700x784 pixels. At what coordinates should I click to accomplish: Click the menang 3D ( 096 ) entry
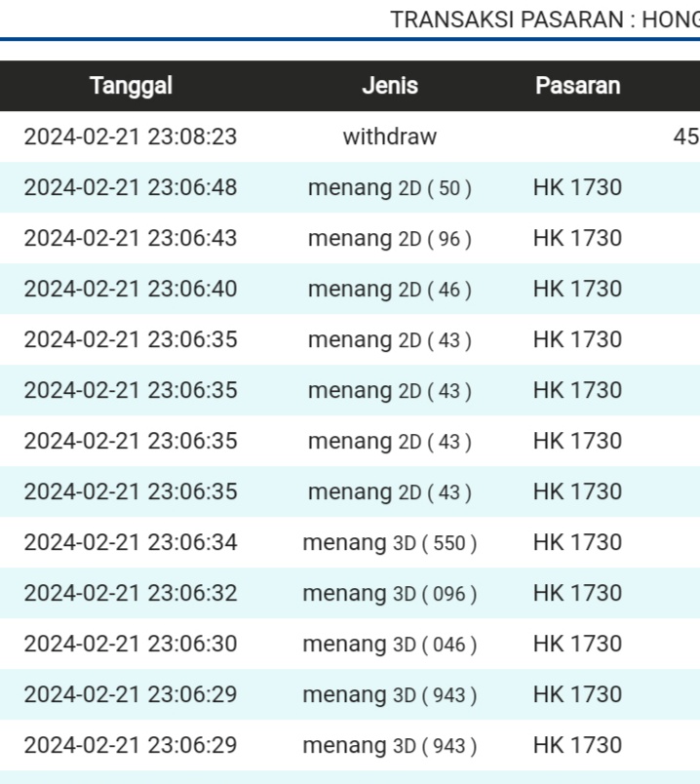pos(389,593)
